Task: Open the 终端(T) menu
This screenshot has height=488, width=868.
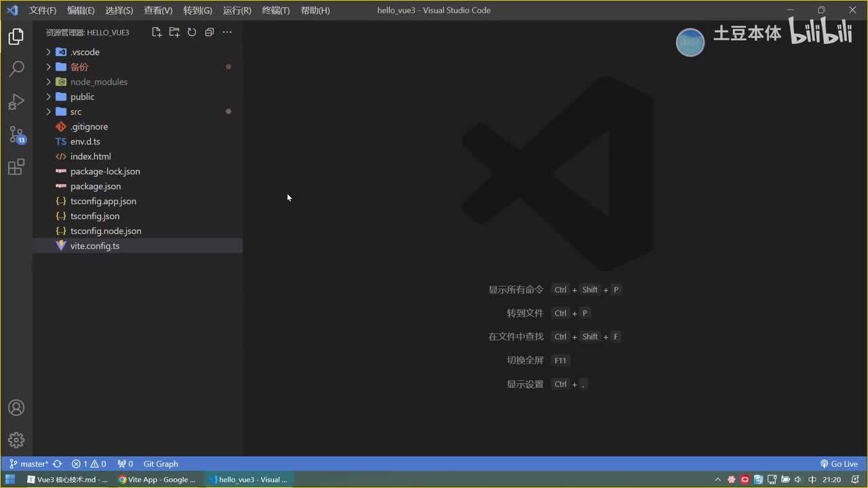Action: click(275, 10)
